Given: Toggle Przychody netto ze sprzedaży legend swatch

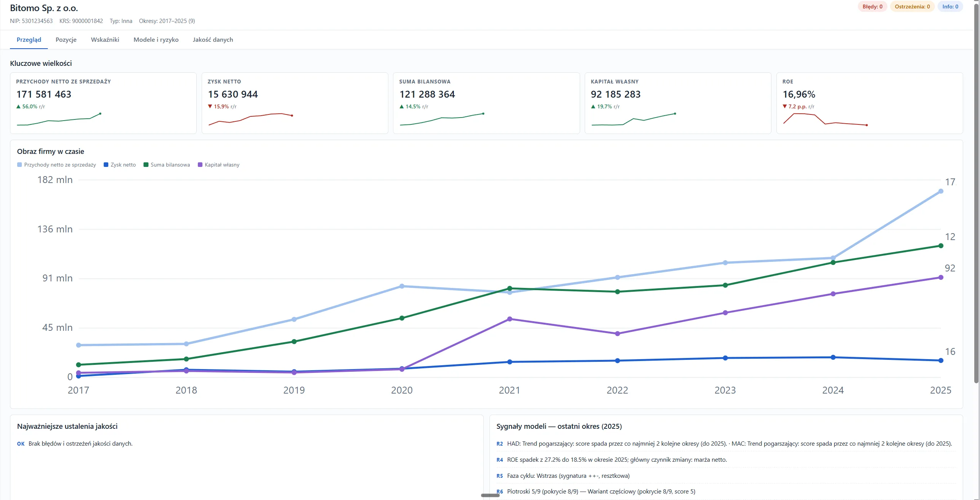Looking at the screenshot, I should point(20,165).
